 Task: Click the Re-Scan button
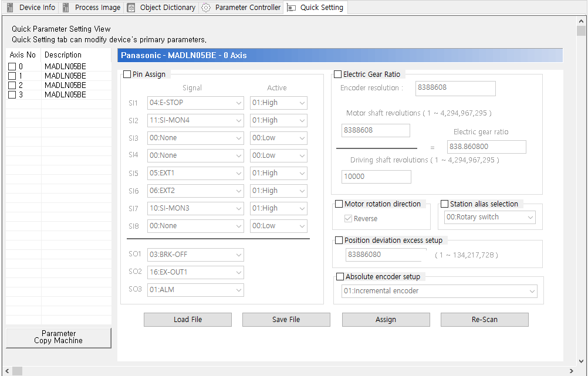(485, 319)
